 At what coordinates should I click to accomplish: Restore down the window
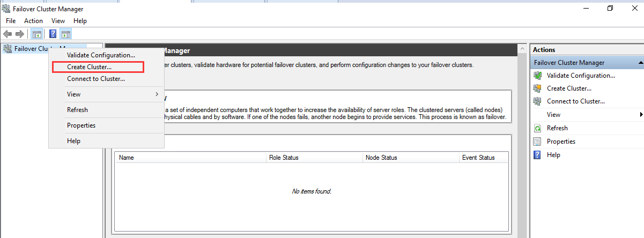pyautogui.click(x=610, y=8)
